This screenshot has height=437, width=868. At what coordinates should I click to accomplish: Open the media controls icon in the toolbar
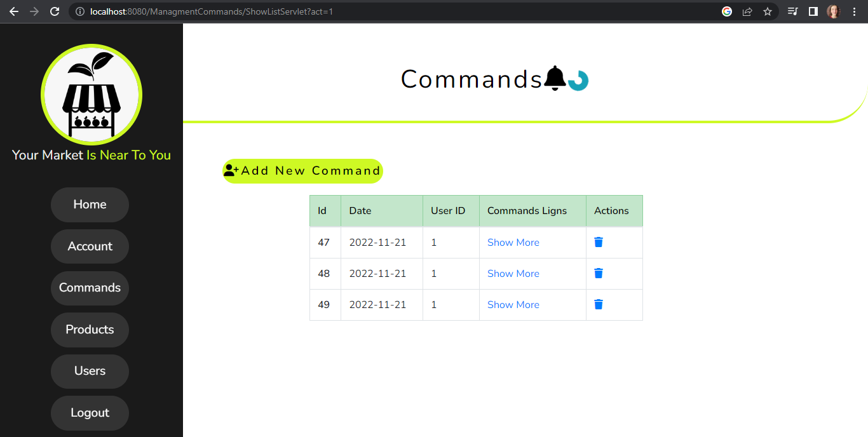[x=792, y=11]
